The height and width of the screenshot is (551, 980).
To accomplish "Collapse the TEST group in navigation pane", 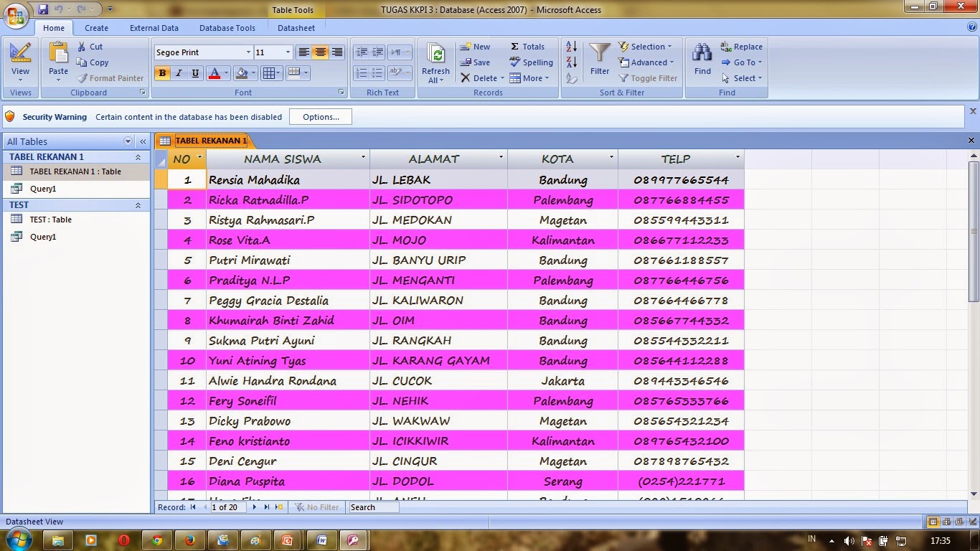I will (138, 205).
